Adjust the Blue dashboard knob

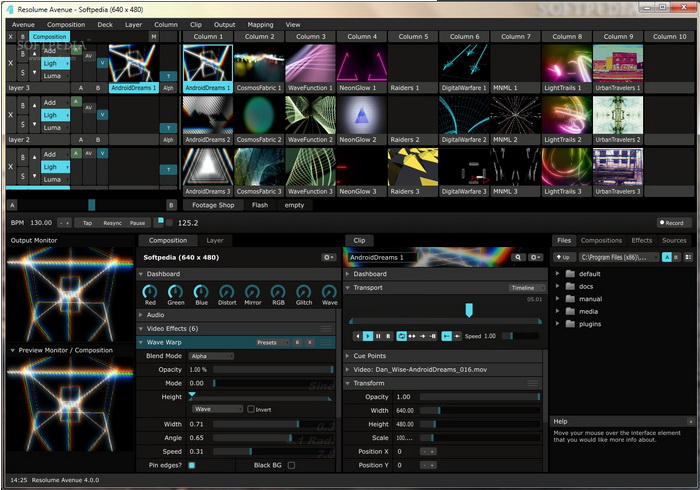[x=201, y=292]
